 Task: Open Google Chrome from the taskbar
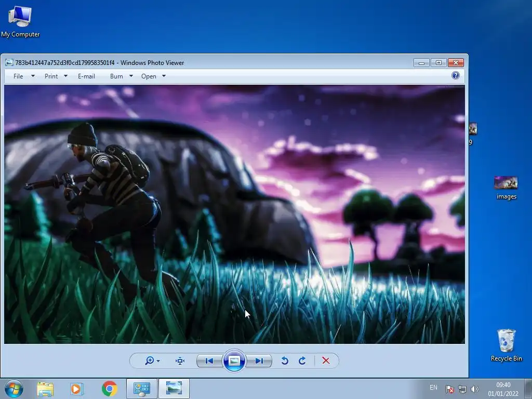109,389
